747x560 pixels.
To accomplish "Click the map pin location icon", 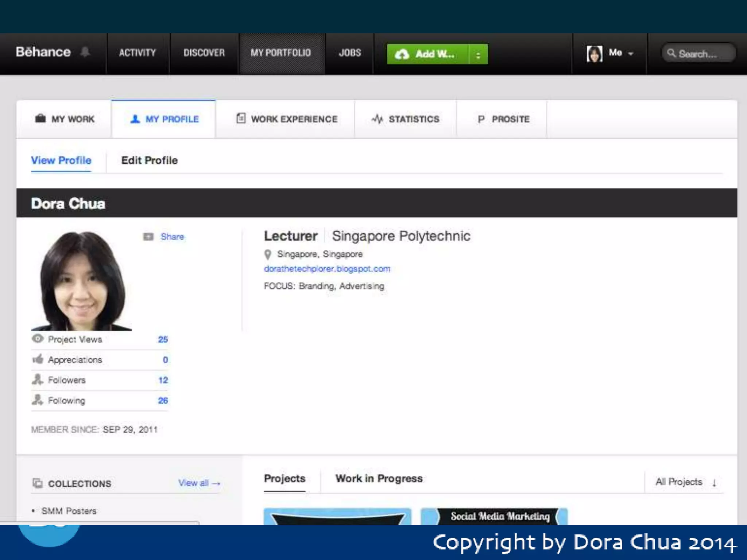I will tap(268, 254).
